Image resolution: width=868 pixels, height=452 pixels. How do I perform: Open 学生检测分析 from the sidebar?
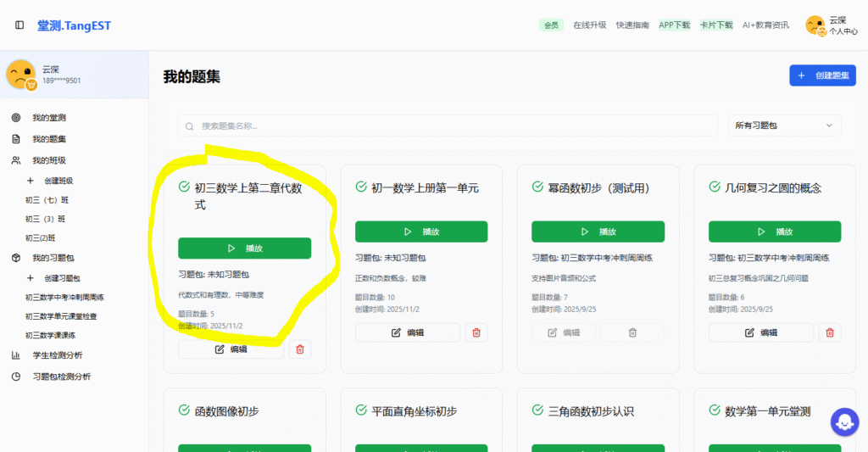[x=57, y=355]
